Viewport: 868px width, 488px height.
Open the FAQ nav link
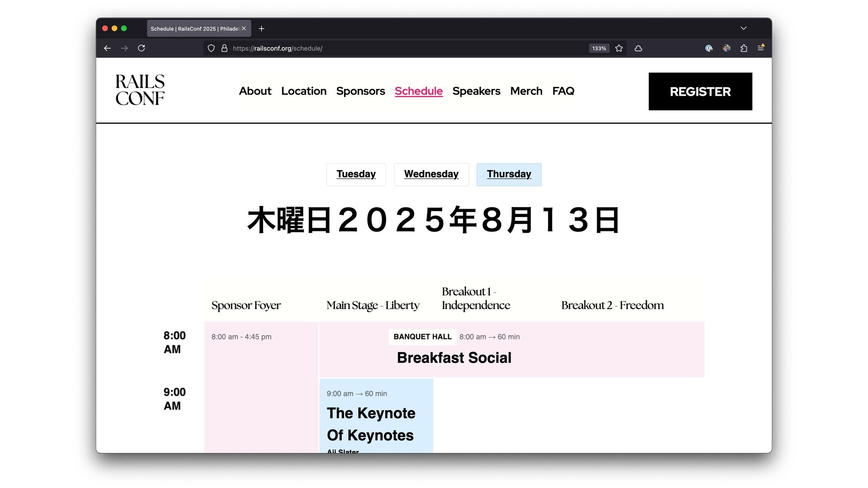pyautogui.click(x=563, y=91)
